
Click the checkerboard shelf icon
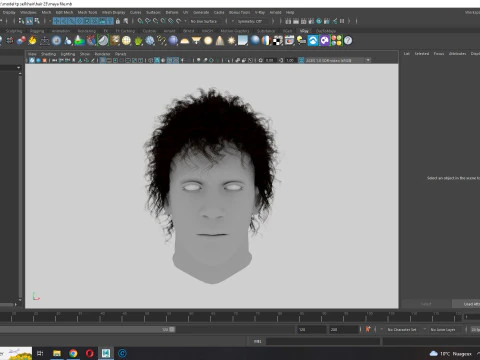[277, 41]
